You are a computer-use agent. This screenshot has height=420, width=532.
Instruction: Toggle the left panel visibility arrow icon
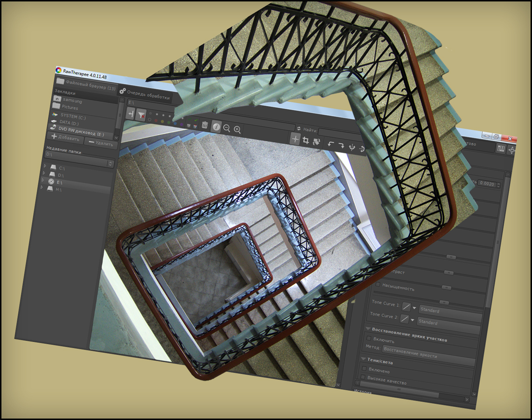point(131,113)
